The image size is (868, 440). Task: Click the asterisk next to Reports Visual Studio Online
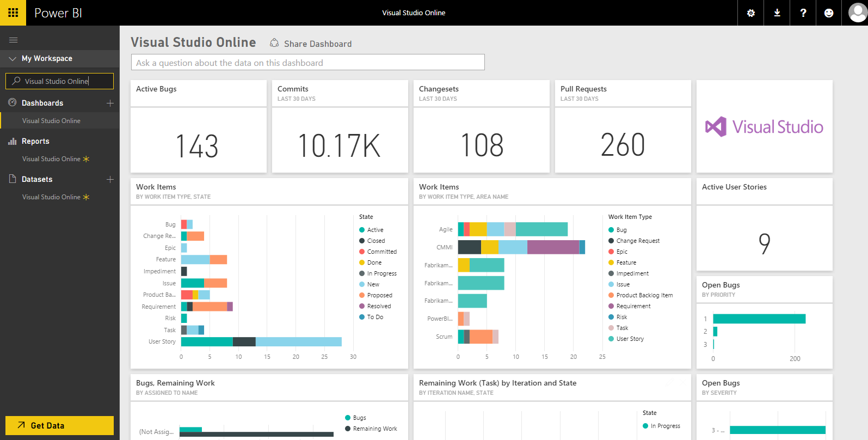pos(86,159)
